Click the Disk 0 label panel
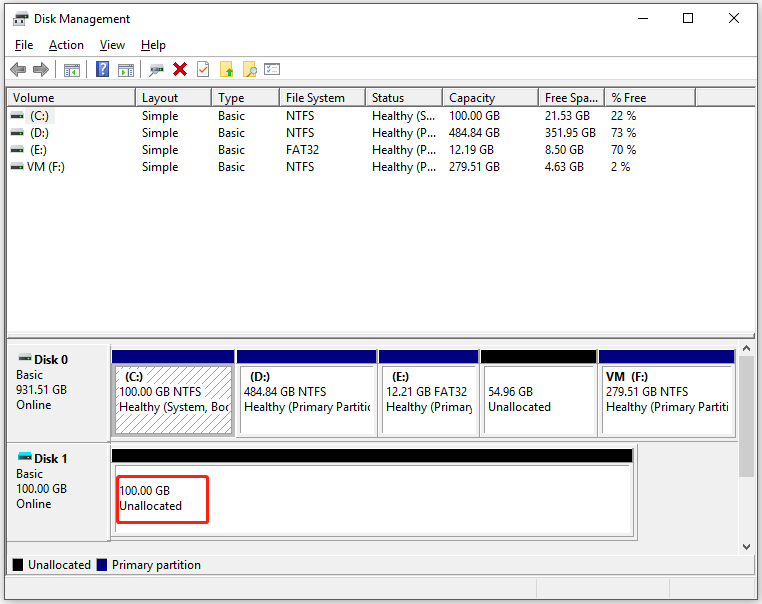 pyautogui.click(x=58, y=390)
